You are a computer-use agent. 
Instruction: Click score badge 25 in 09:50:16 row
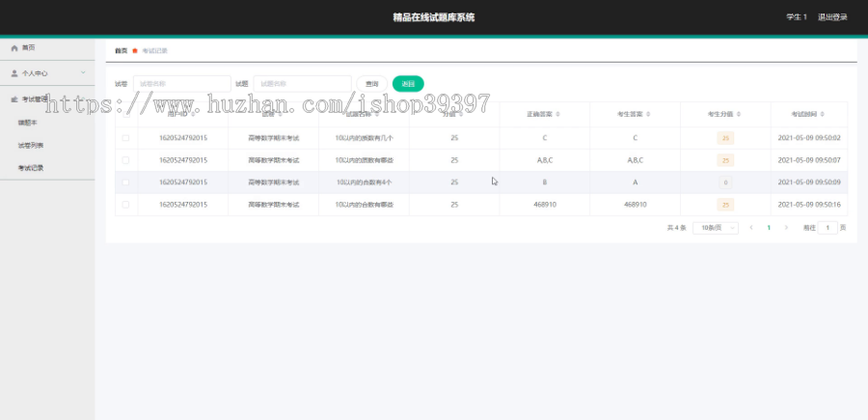[725, 205]
